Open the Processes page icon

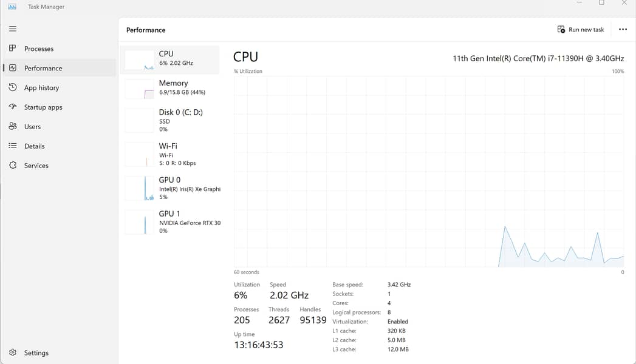tap(13, 49)
